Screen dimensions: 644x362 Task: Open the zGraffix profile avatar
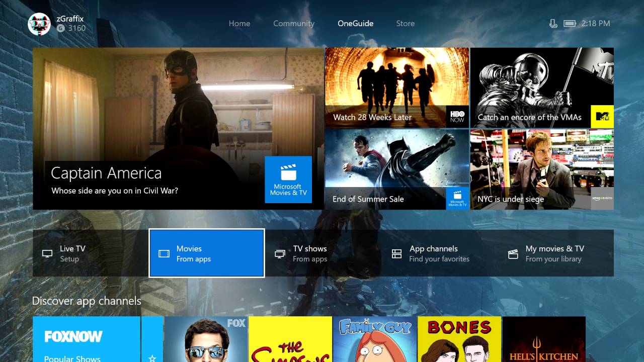pos(39,24)
